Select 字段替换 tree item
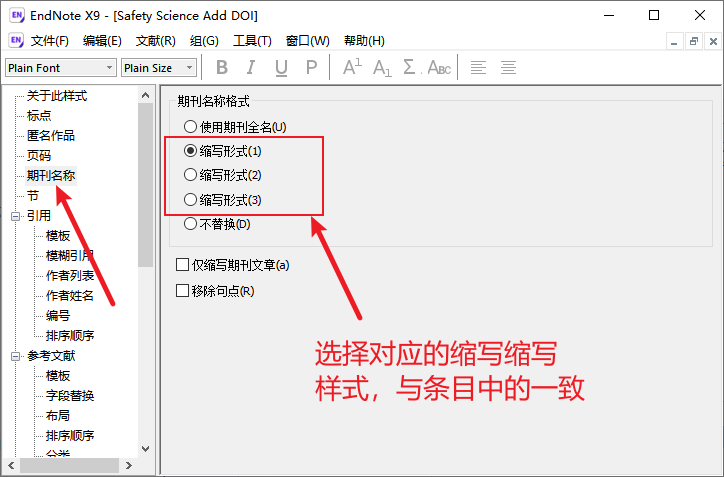724x477 pixels. 70,396
